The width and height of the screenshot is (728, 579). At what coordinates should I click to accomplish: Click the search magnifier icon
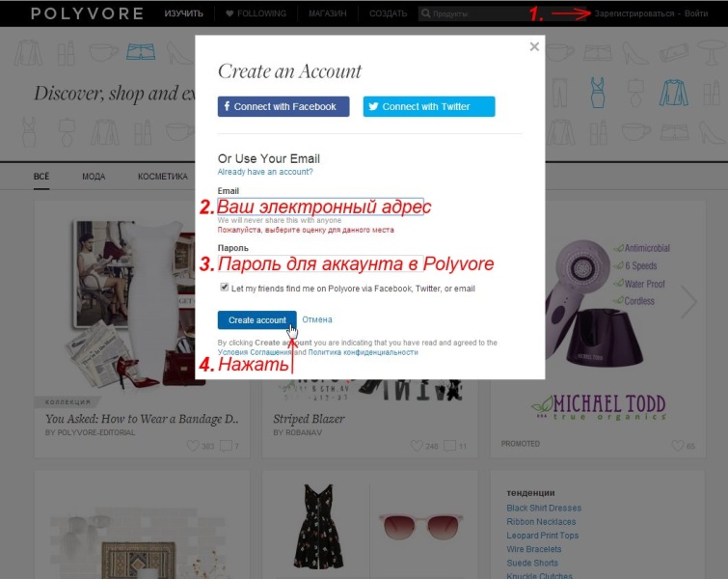point(426,14)
